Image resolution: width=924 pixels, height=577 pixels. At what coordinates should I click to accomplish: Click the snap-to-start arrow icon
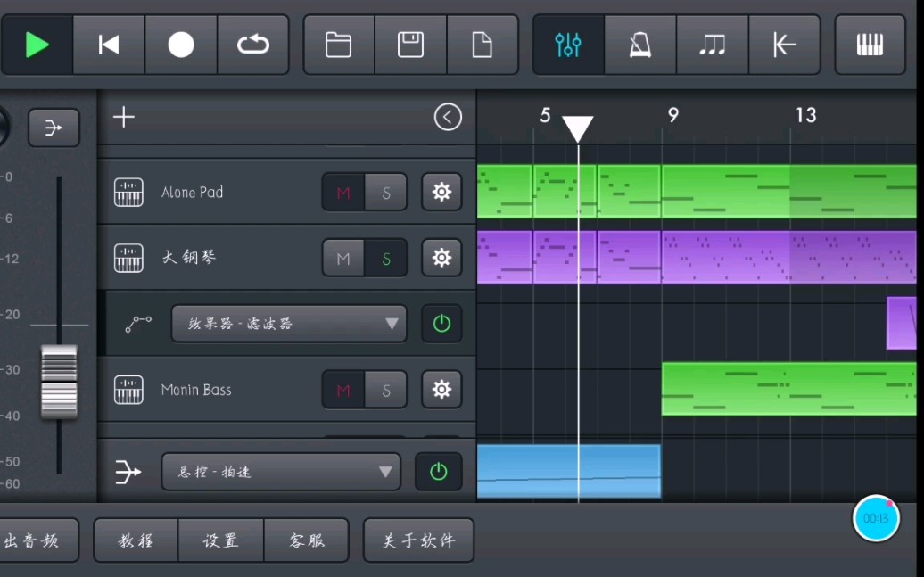point(784,45)
